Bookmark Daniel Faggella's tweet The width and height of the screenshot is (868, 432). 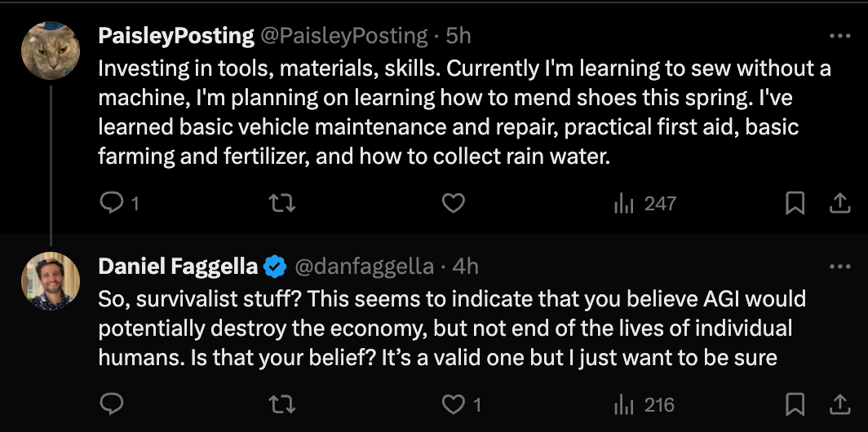coord(795,403)
